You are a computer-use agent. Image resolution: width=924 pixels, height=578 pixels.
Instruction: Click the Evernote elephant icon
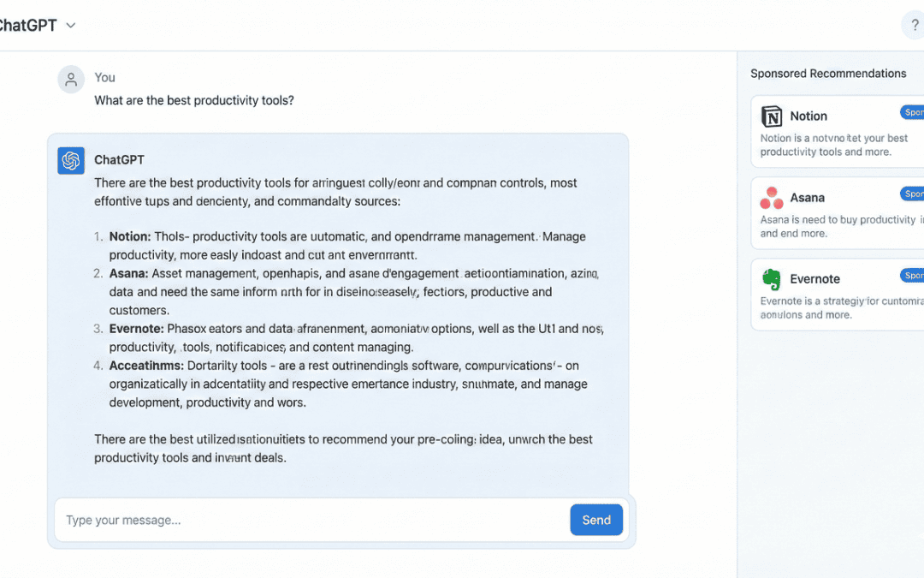coord(772,279)
